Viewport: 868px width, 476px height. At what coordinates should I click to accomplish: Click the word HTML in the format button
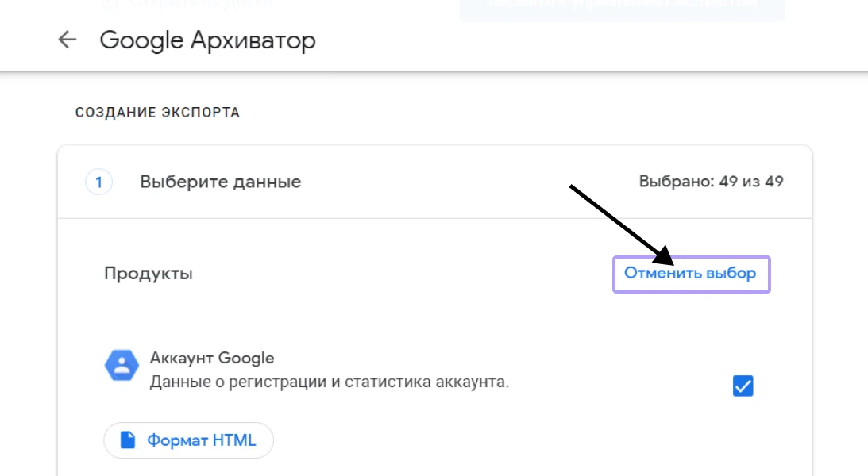234,440
